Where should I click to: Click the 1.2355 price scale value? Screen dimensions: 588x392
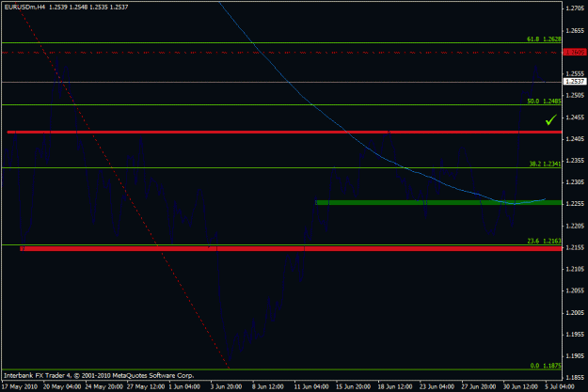pyautogui.click(x=575, y=161)
